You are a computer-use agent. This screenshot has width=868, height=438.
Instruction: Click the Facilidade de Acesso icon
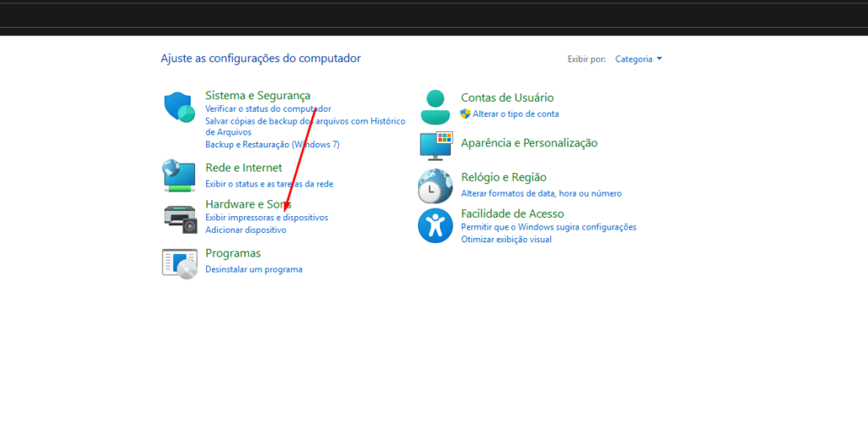[x=436, y=225]
